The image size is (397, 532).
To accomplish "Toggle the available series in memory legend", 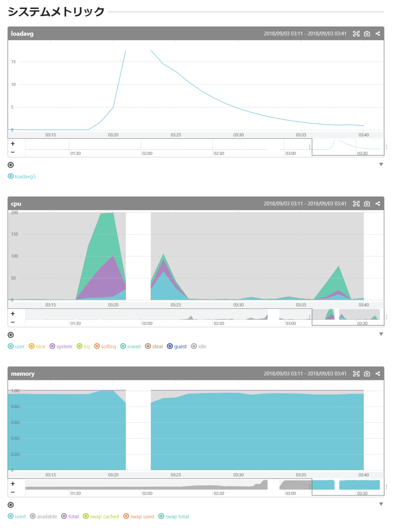I will click(x=43, y=516).
